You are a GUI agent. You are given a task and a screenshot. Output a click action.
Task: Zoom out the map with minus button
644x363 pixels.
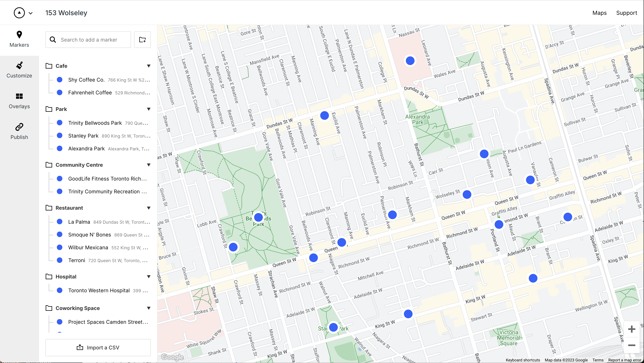pos(632,345)
